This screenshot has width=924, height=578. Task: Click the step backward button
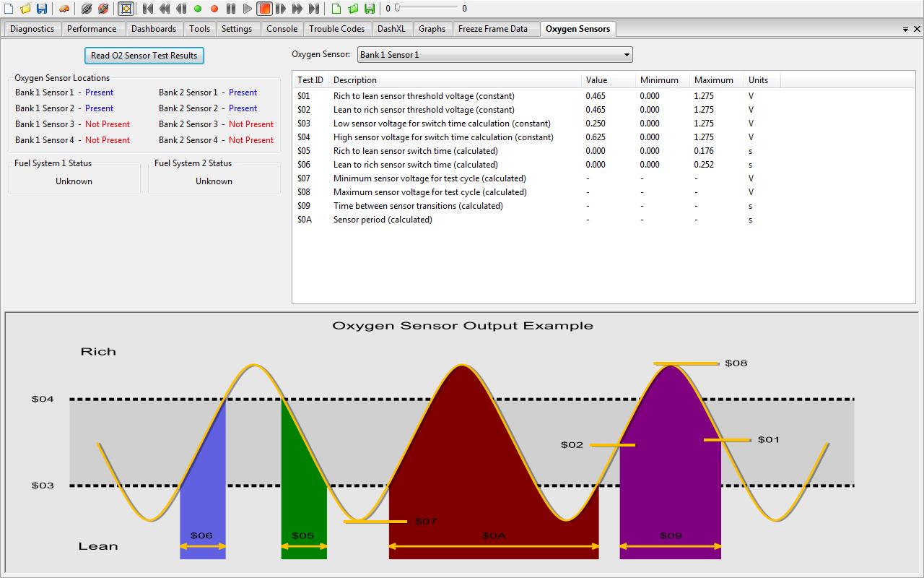click(181, 9)
